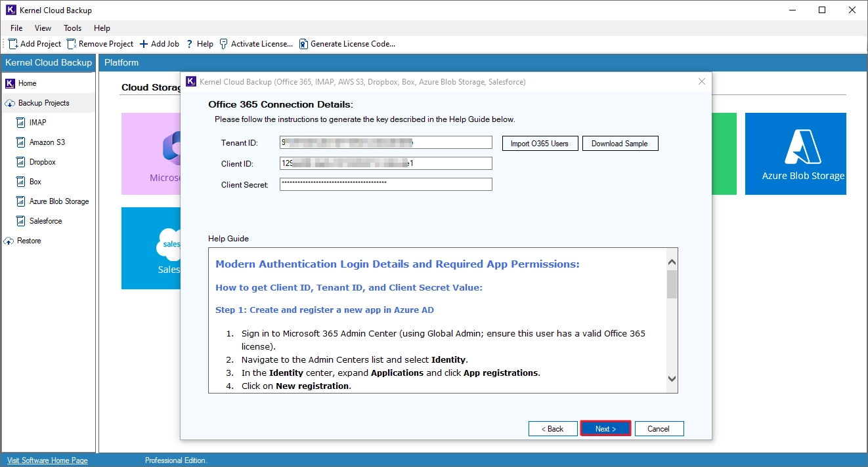The width and height of the screenshot is (868, 467).
Task: Click Help Guide scrollbar down arrow
Action: click(x=672, y=378)
